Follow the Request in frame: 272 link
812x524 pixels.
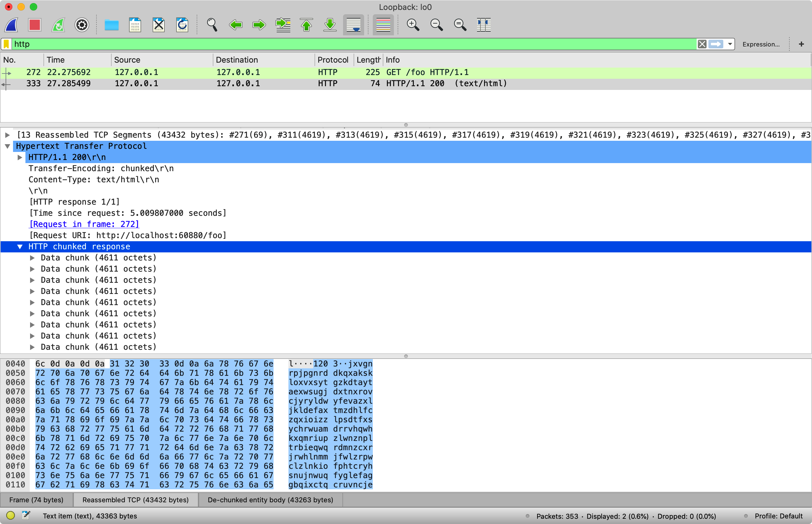pyautogui.click(x=84, y=224)
